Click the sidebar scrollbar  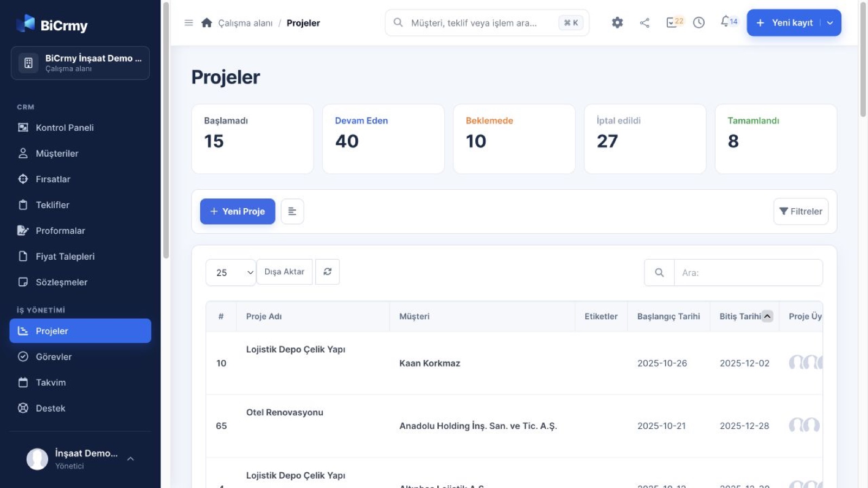[166, 130]
